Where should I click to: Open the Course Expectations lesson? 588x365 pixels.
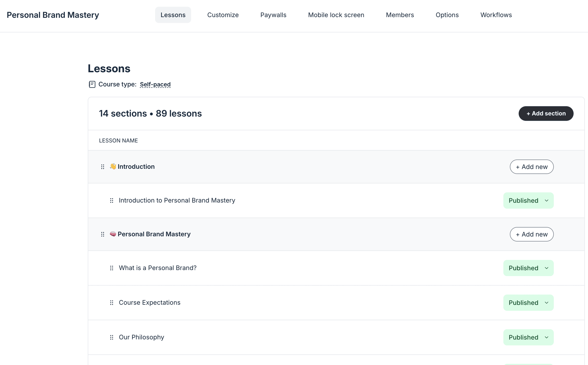point(149,303)
